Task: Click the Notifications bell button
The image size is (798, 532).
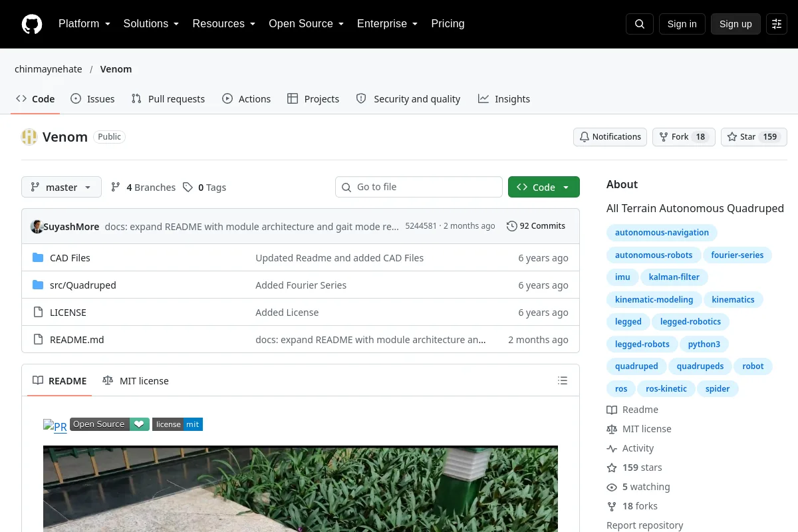Action: (x=610, y=137)
